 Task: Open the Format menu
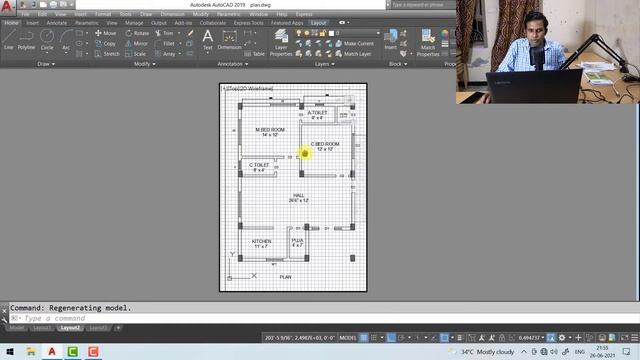click(x=103, y=14)
